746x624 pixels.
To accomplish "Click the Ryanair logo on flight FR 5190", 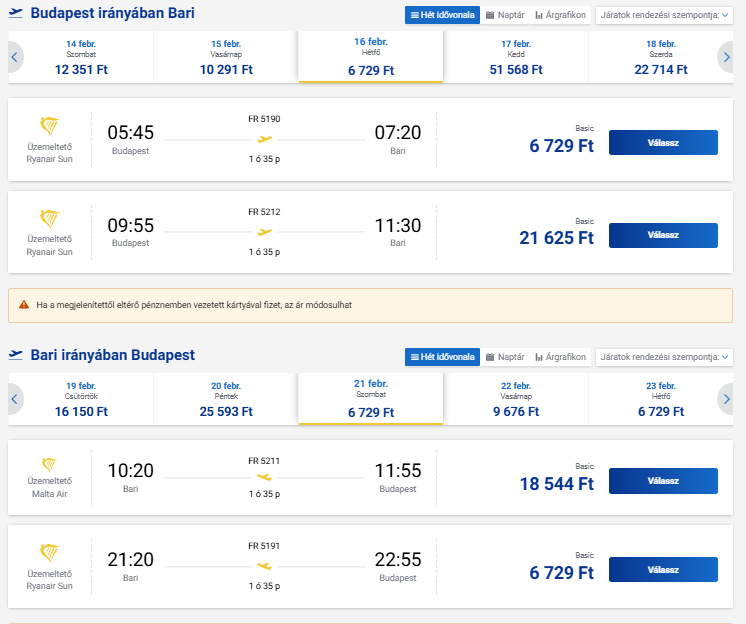I will pyautogui.click(x=49, y=127).
